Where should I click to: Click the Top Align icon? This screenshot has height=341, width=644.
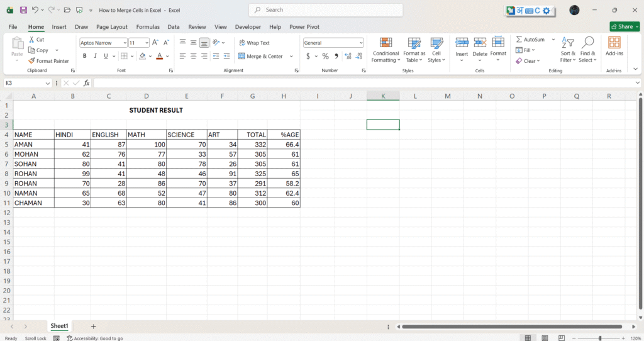click(183, 42)
